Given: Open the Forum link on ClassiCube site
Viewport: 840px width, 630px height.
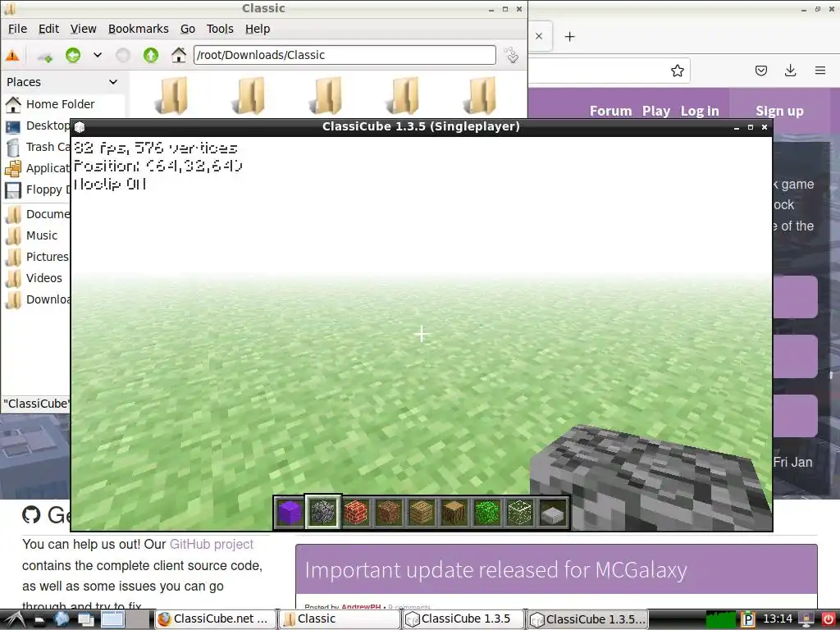Looking at the screenshot, I should click(x=610, y=111).
